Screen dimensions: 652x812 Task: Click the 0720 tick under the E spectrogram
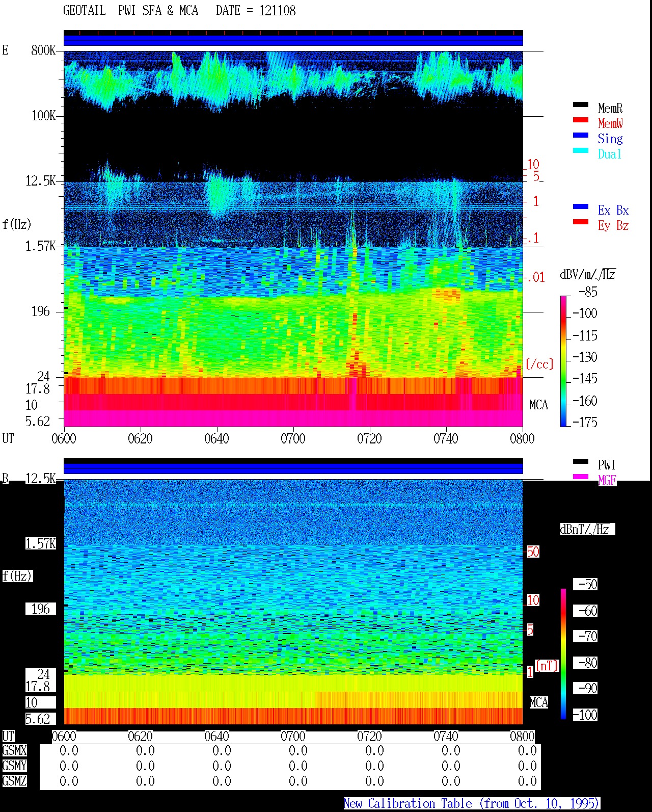[369, 438]
